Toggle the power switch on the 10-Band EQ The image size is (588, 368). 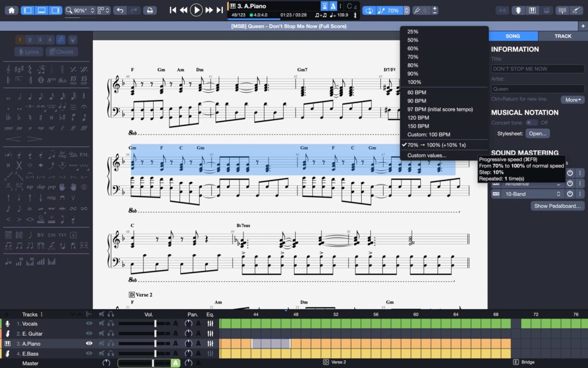568,194
